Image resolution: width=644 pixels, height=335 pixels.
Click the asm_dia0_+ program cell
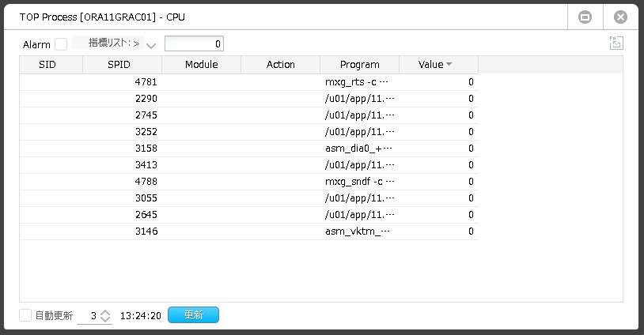click(x=360, y=149)
